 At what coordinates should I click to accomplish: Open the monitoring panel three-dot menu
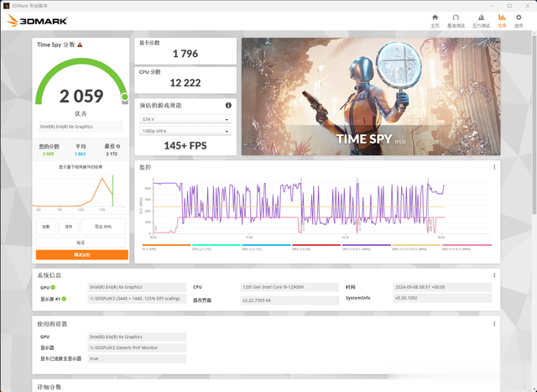[x=494, y=167]
